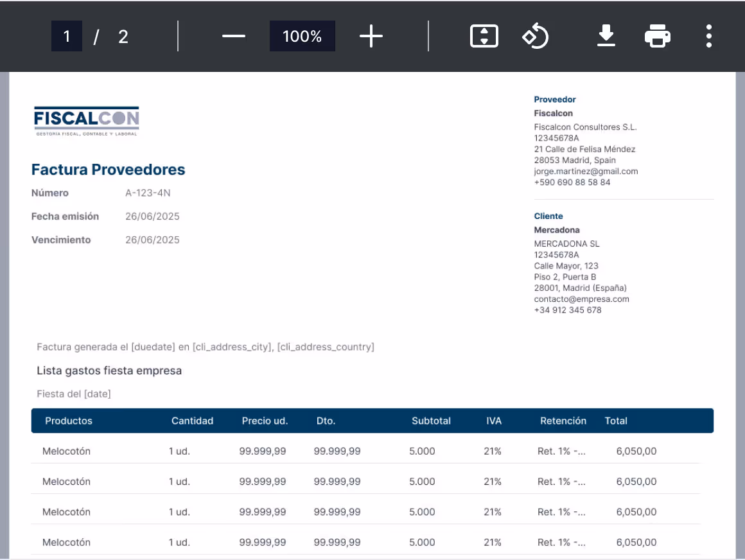Image resolution: width=745 pixels, height=560 pixels.
Task: Click the zoom in plus icon
Action: pyautogui.click(x=371, y=36)
